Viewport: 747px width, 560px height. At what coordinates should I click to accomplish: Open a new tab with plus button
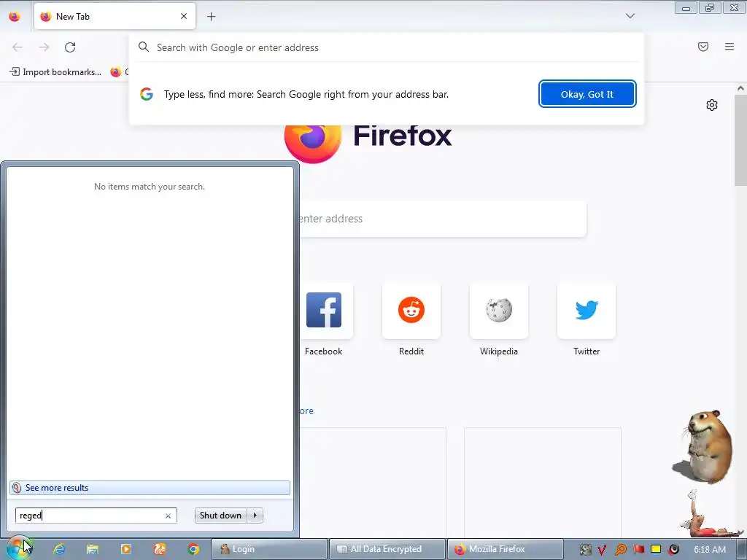(x=211, y=16)
